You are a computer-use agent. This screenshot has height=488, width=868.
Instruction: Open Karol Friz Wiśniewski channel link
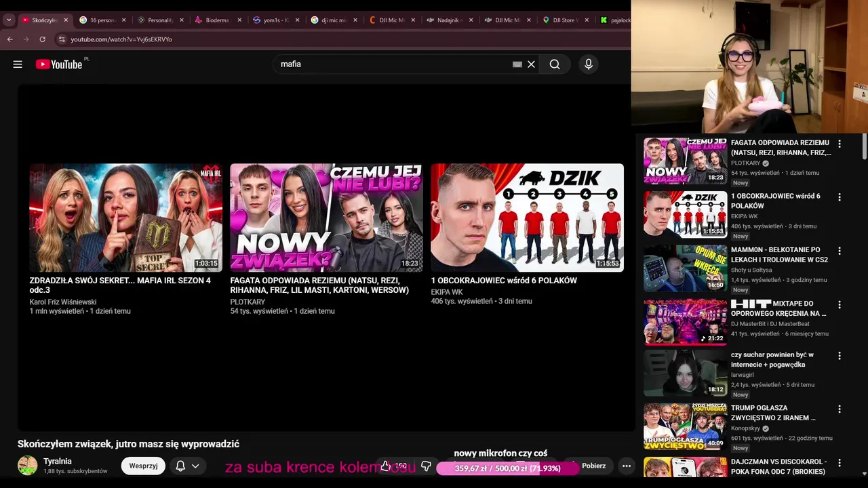(63, 302)
